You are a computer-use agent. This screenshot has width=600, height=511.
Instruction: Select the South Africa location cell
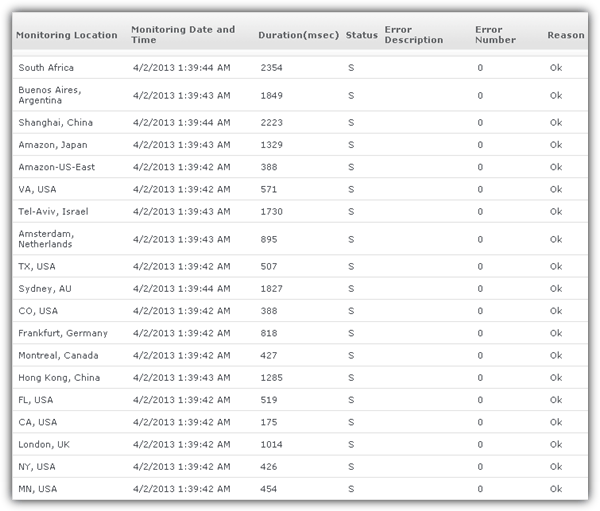tap(46, 68)
